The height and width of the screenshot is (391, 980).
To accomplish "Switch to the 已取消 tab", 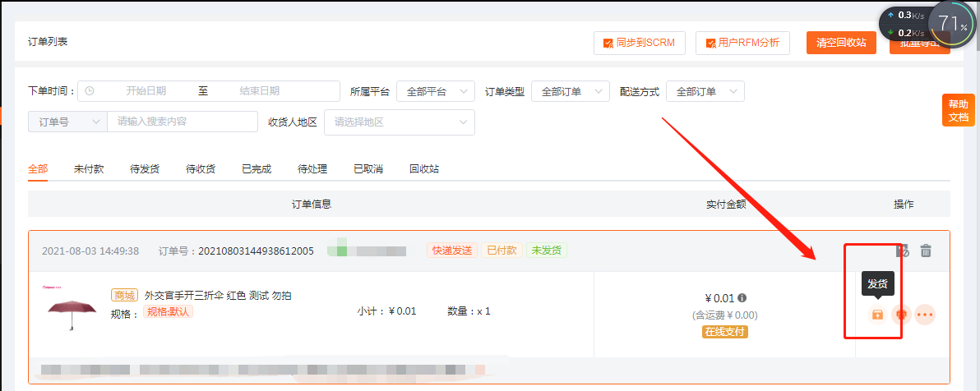I will (x=368, y=168).
